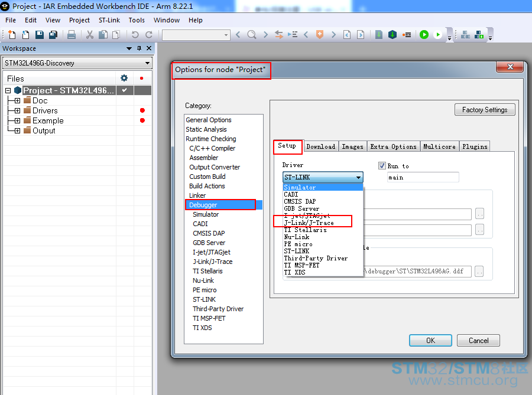
Task: Switch to the Images tab
Action: pos(352,146)
